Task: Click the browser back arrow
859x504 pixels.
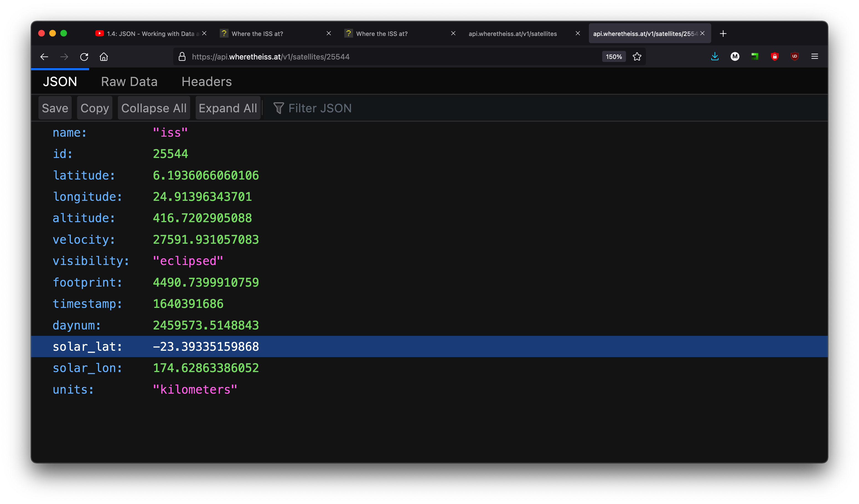Action: [44, 56]
